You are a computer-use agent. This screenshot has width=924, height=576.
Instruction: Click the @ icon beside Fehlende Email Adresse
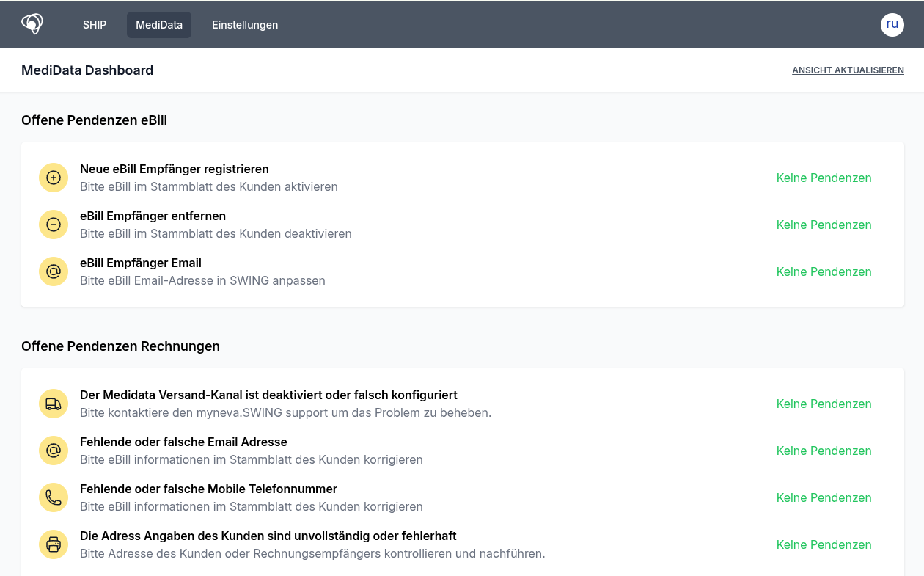(54, 451)
